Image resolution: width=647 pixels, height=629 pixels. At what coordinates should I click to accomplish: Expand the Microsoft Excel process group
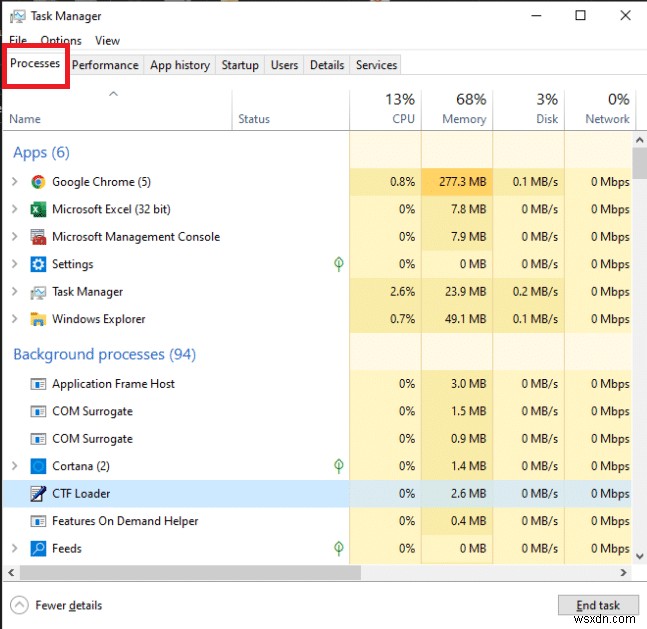click(15, 209)
